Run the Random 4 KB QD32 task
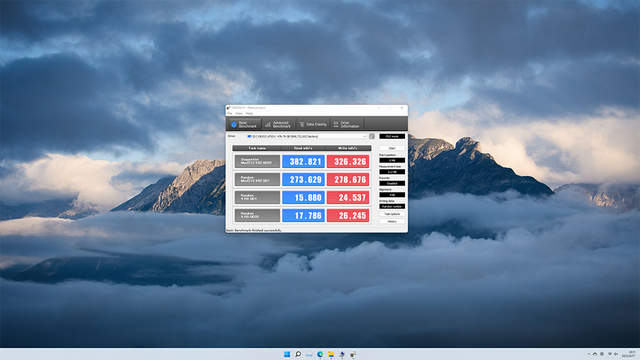 click(x=258, y=215)
